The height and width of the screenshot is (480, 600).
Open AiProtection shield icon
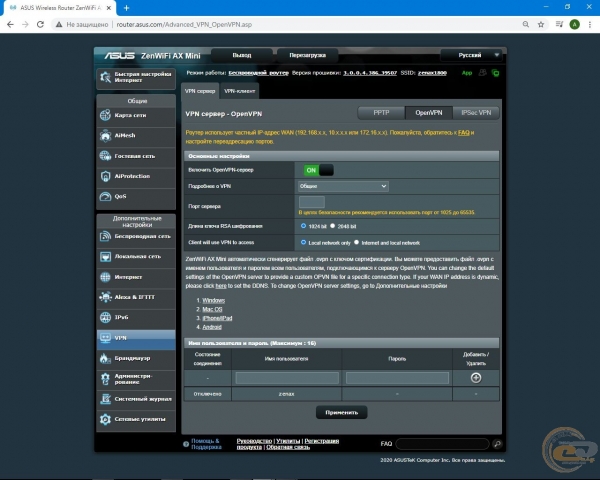click(105, 176)
